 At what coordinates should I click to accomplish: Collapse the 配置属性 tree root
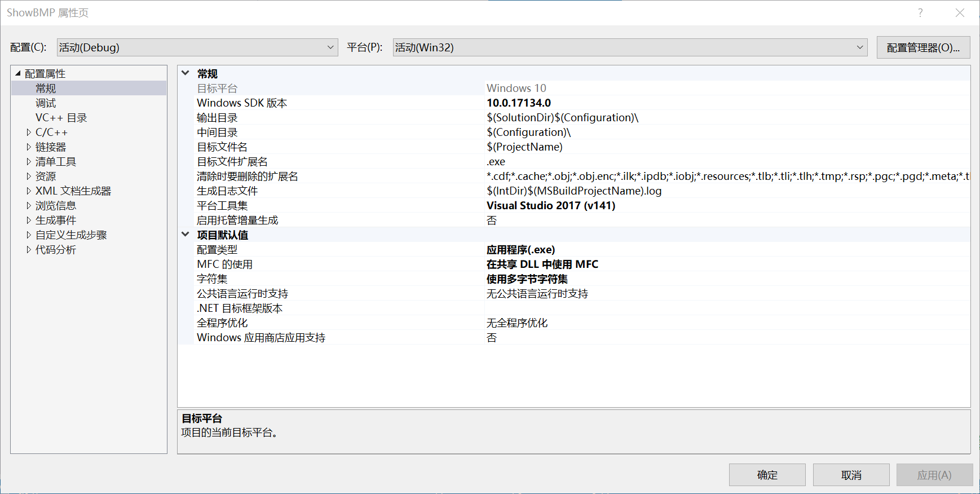[17, 73]
